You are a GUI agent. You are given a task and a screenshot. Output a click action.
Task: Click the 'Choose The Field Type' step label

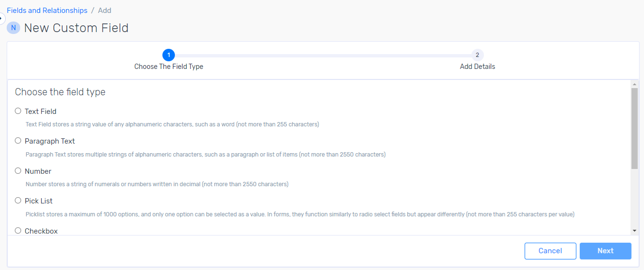(x=169, y=67)
